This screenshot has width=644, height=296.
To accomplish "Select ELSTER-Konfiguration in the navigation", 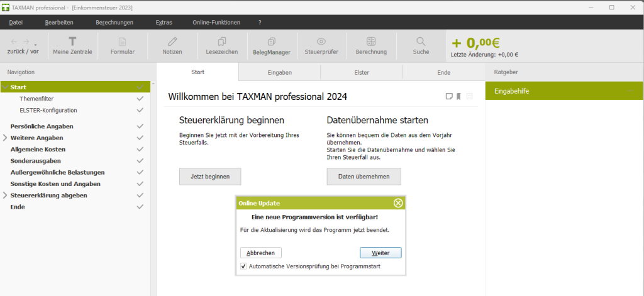I will (48, 110).
